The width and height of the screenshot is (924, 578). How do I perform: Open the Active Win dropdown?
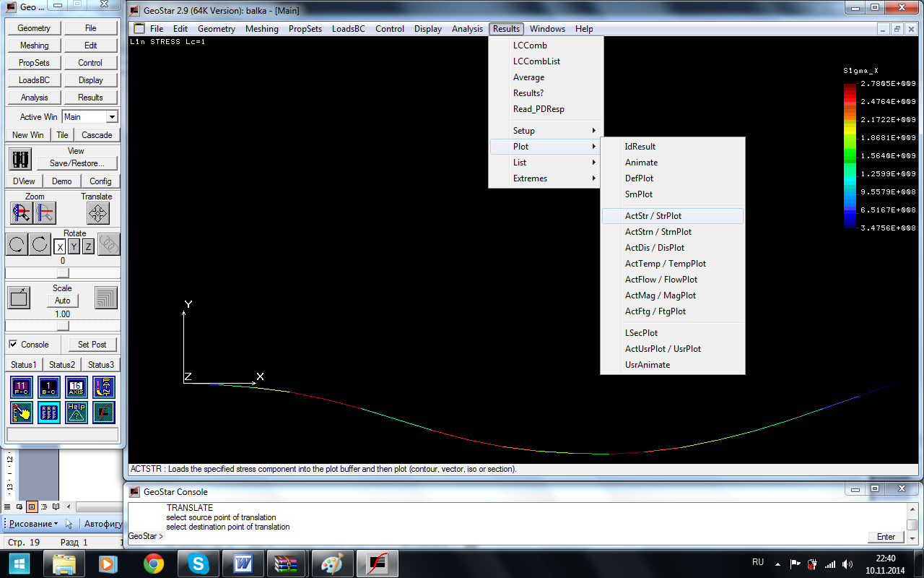pos(112,117)
